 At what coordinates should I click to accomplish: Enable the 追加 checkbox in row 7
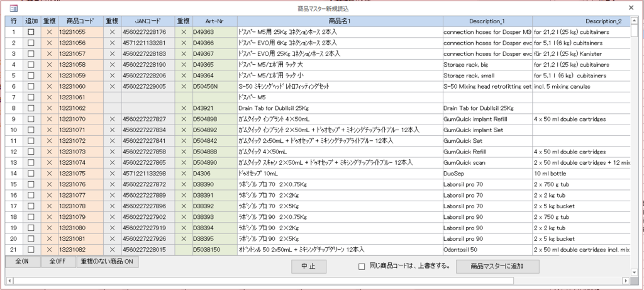click(31, 98)
